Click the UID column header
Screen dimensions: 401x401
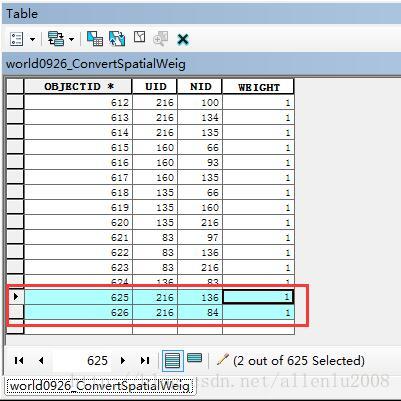coord(155,87)
